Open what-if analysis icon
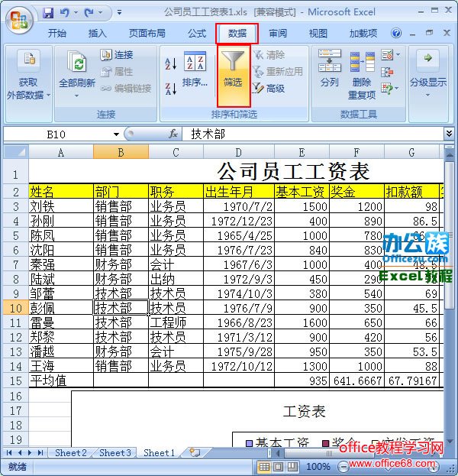The image size is (458, 476). [387, 89]
